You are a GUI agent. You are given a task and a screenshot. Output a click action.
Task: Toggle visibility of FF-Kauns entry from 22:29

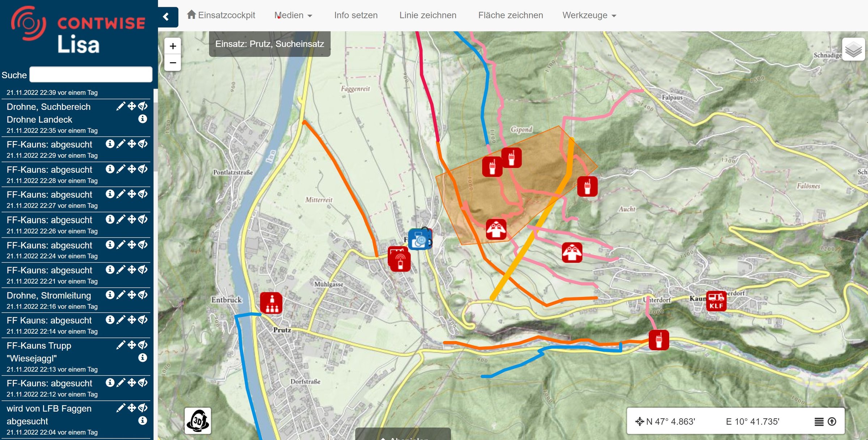(143, 144)
